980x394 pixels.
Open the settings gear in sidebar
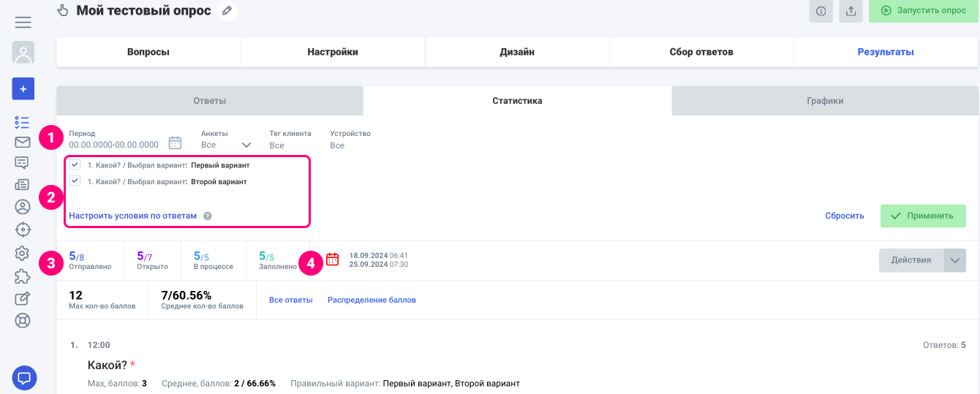[x=23, y=253]
